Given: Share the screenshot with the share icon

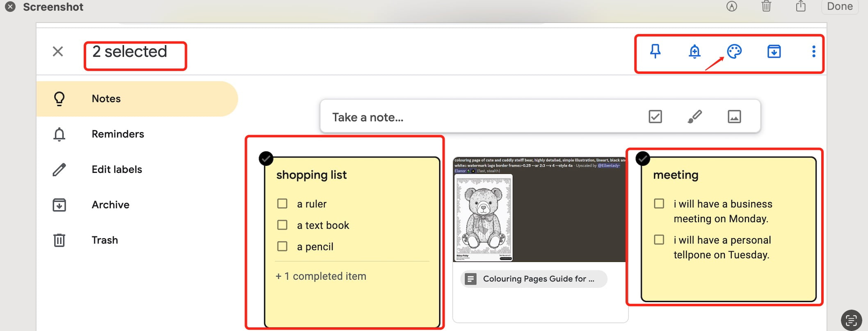Looking at the screenshot, I should (x=801, y=6).
